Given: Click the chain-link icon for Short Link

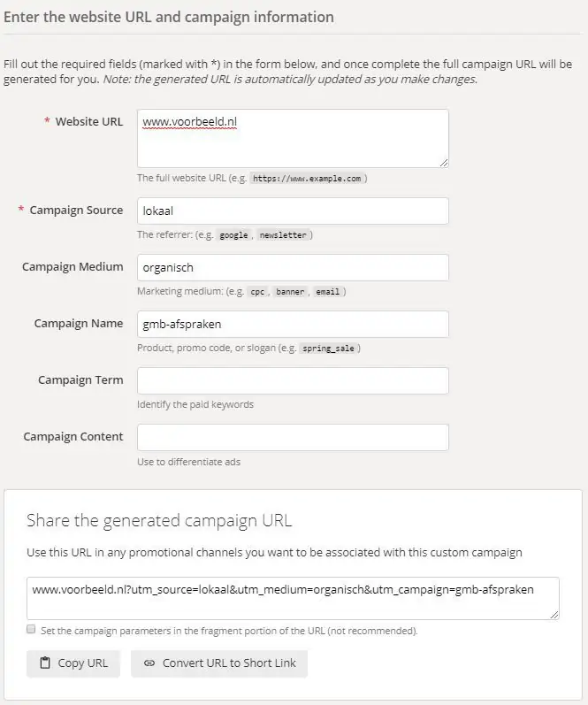Looking at the screenshot, I should (x=149, y=663).
